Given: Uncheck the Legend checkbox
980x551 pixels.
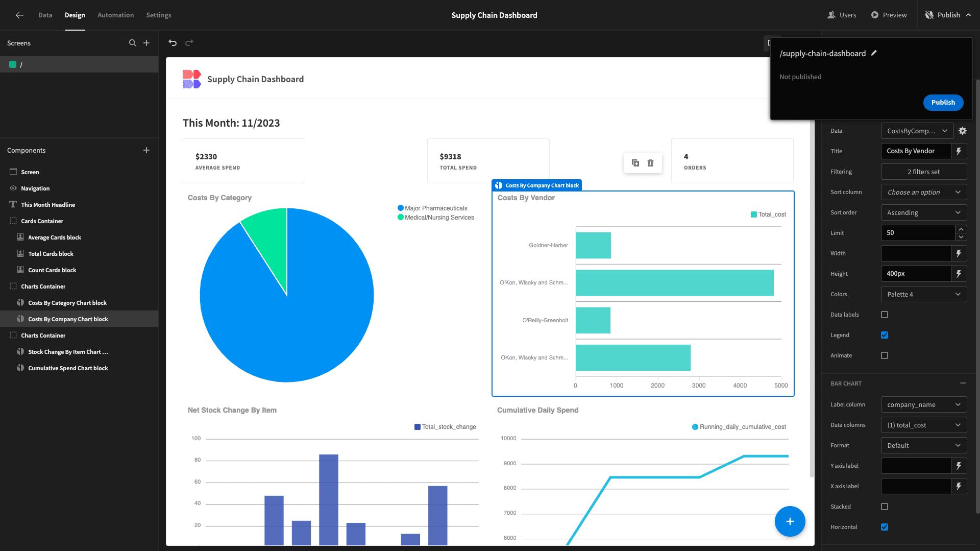Looking at the screenshot, I should [885, 335].
